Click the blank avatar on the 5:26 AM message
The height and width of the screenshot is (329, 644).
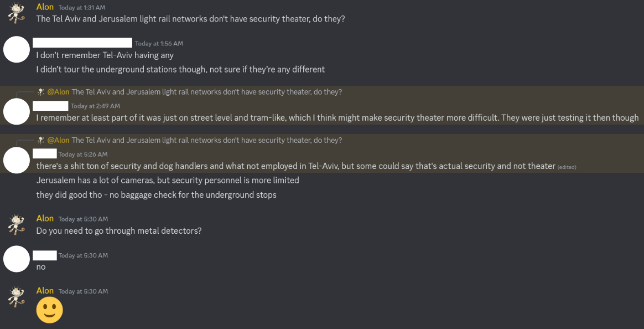17,160
